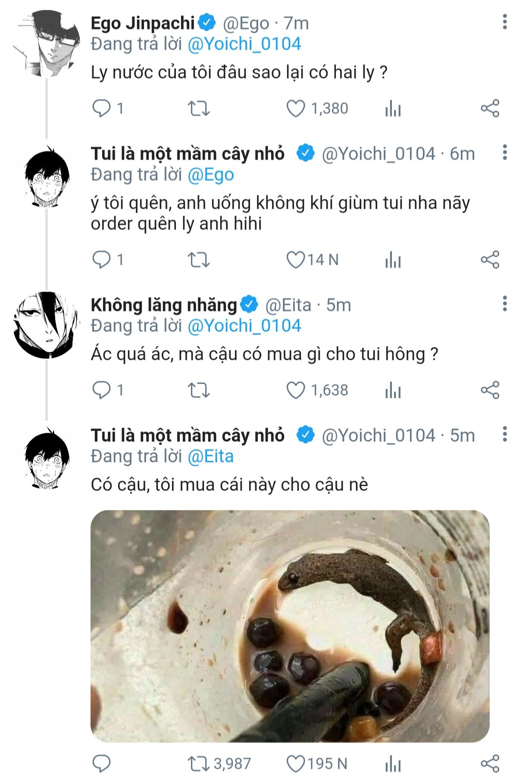View analytics on the 14 N likes tweet
The image size is (532, 782).
point(393,260)
